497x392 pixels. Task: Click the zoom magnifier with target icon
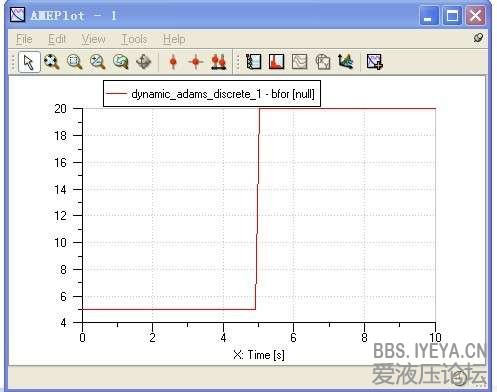tap(52, 62)
